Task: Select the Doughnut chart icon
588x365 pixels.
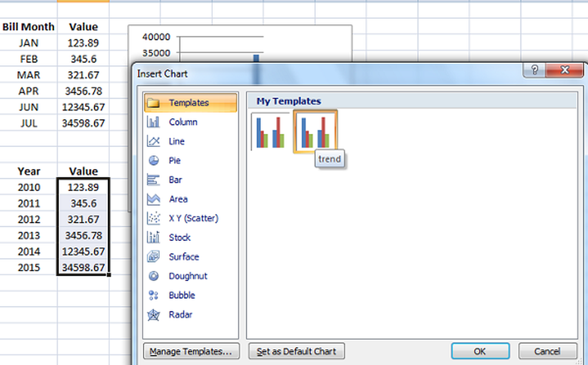Action: coord(154,276)
